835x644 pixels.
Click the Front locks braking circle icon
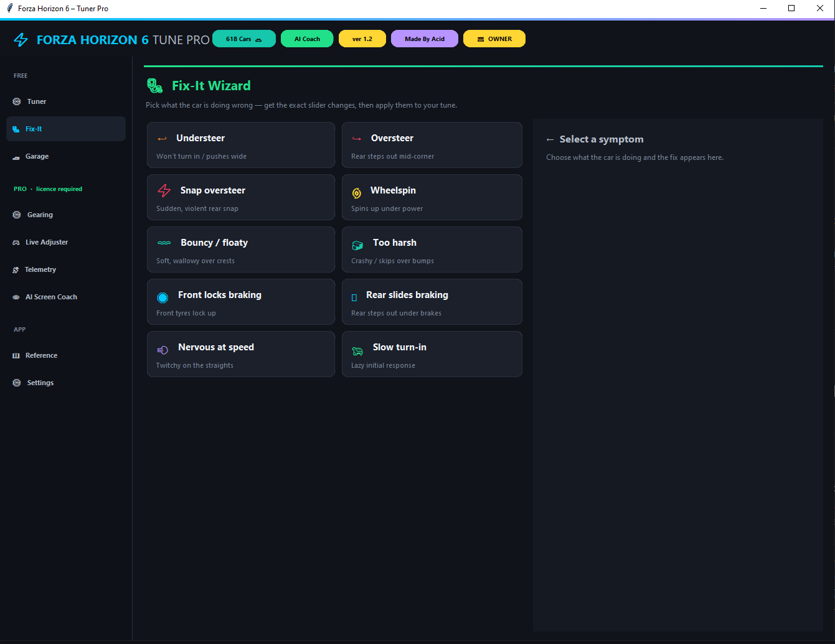click(x=163, y=297)
